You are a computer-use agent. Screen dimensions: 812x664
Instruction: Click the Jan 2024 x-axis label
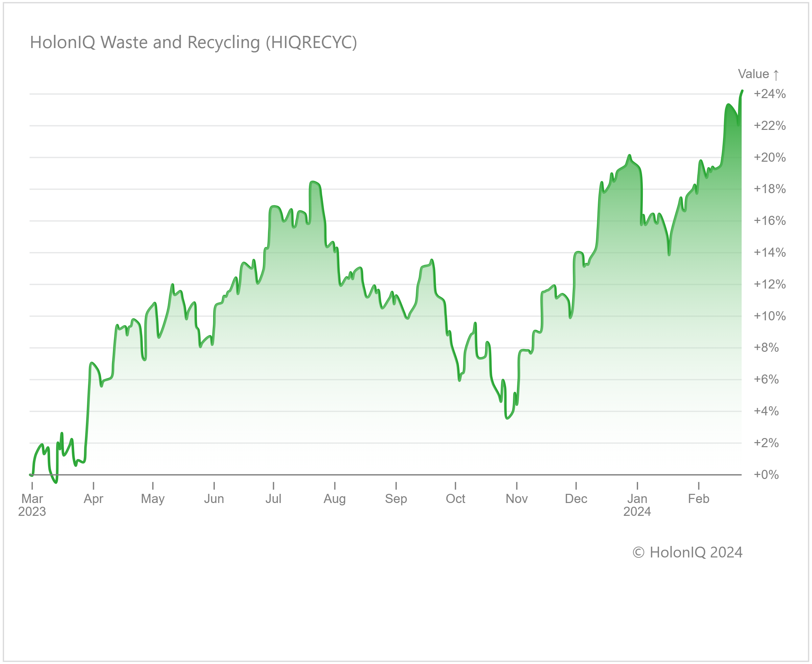pos(637,505)
